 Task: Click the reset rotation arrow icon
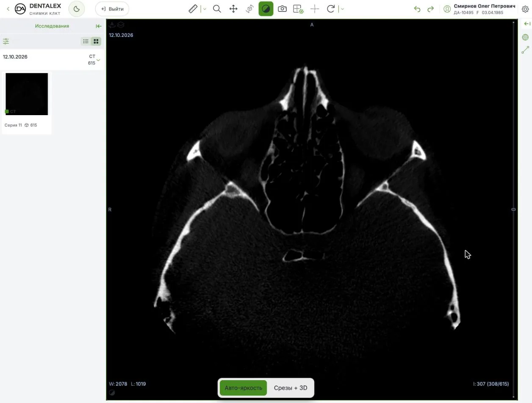[x=331, y=9]
